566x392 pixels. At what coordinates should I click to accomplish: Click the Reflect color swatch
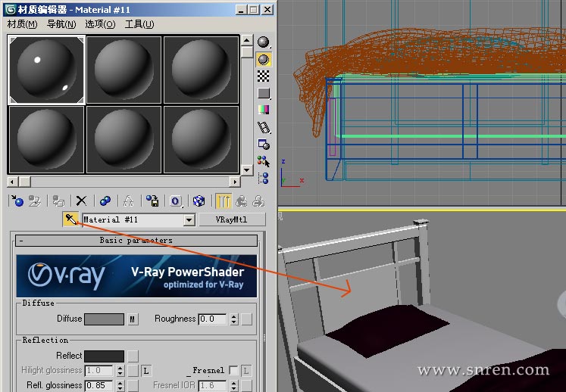[x=104, y=356]
